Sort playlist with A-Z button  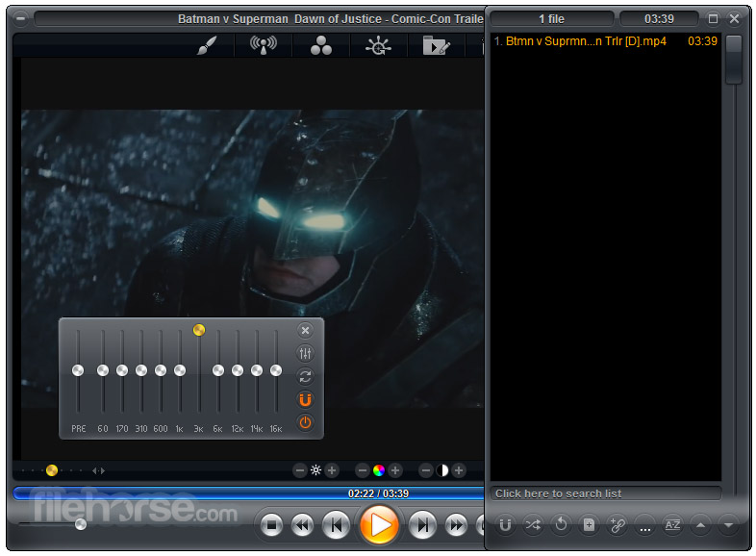tap(672, 524)
